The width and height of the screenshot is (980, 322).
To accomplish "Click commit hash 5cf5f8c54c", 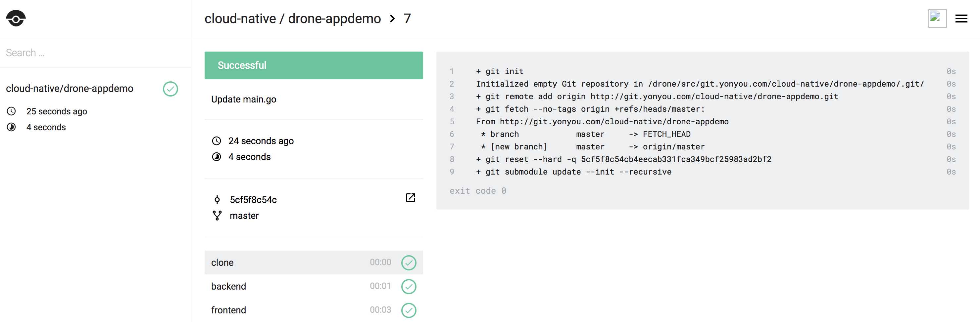I will pos(253,200).
